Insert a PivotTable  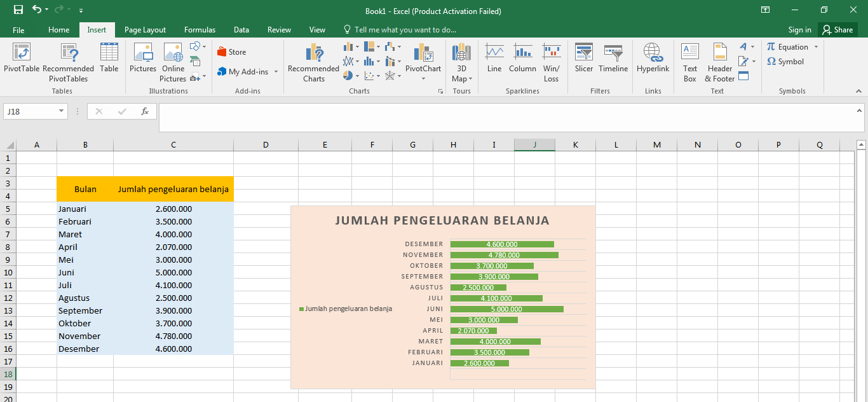pyautogui.click(x=21, y=62)
